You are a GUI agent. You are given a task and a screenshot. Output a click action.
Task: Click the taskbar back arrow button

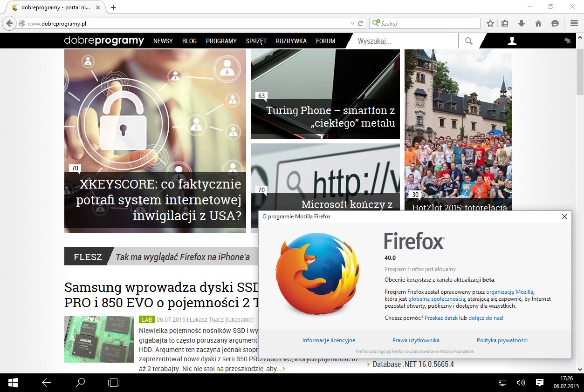(x=47, y=383)
